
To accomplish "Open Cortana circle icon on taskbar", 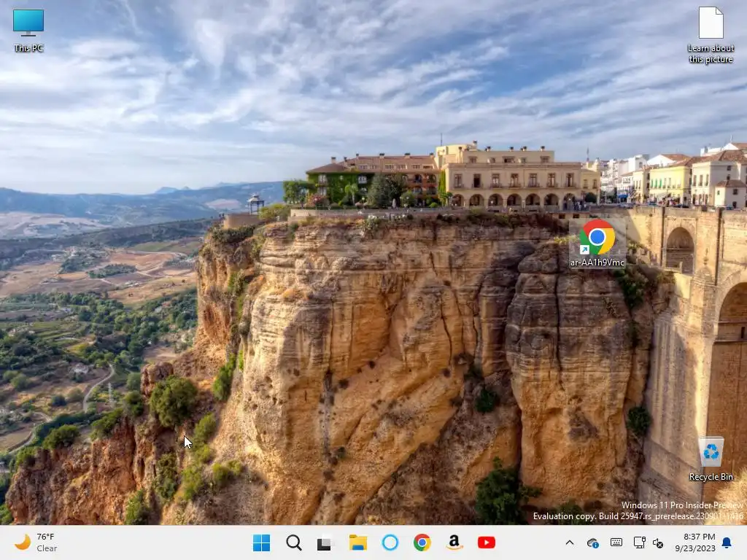I will 390,542.
